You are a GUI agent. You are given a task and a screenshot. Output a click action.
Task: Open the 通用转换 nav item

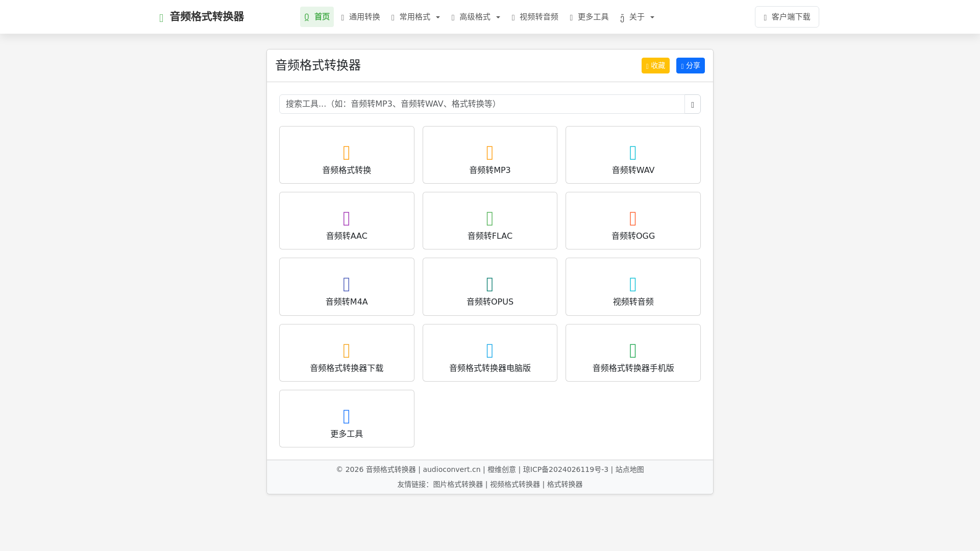[361, 17]
